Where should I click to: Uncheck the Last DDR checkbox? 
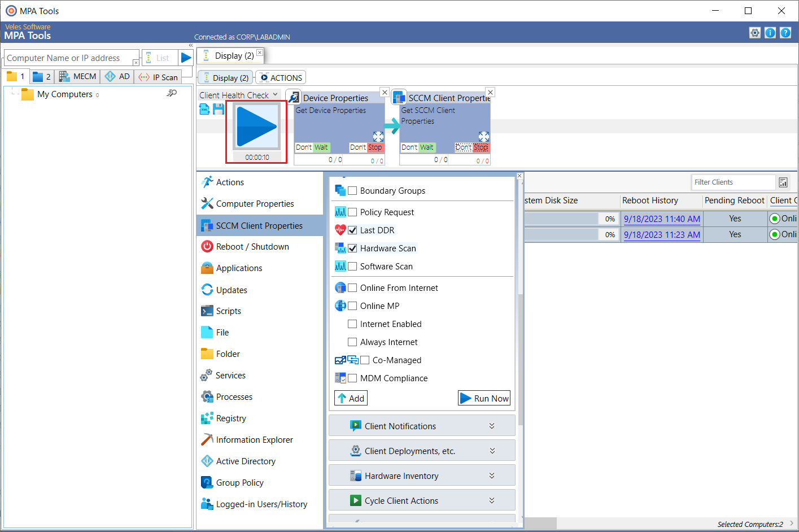[x=352, y=230]
